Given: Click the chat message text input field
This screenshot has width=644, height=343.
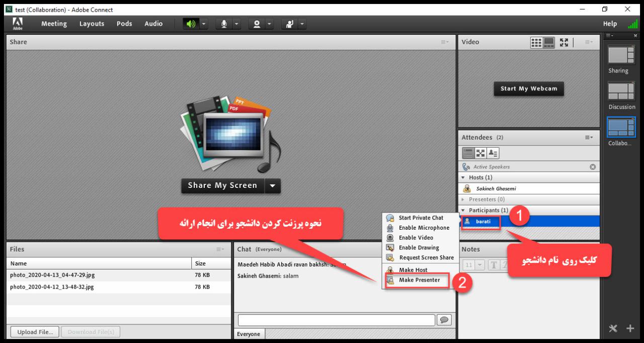Looking at the screenshot, I should (337, 320).
